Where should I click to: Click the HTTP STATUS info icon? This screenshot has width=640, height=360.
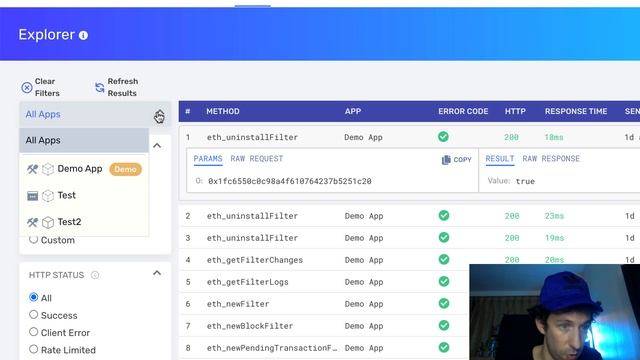tap(95, 275)
